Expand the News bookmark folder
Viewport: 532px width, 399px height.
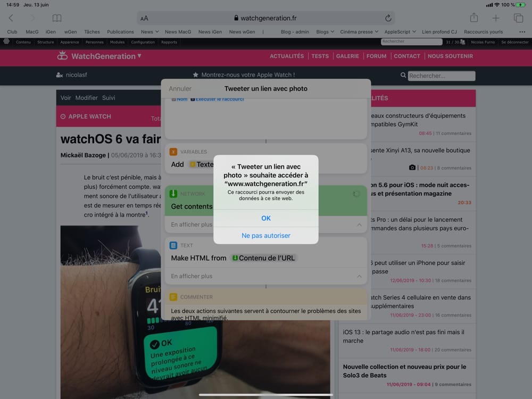[x=149, y=32]
